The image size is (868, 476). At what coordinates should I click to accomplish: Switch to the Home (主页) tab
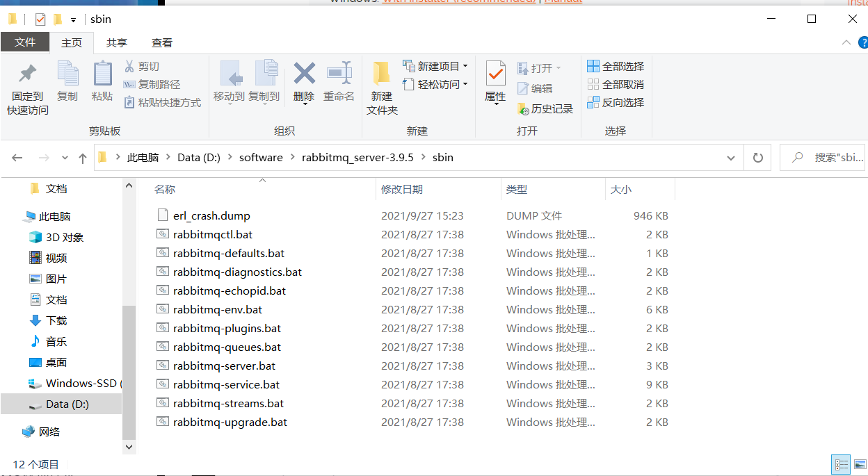[72, 42]
